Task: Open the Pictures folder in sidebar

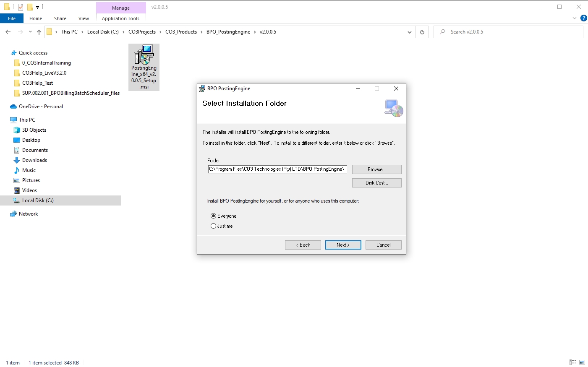Action: (x=31, y=180)
